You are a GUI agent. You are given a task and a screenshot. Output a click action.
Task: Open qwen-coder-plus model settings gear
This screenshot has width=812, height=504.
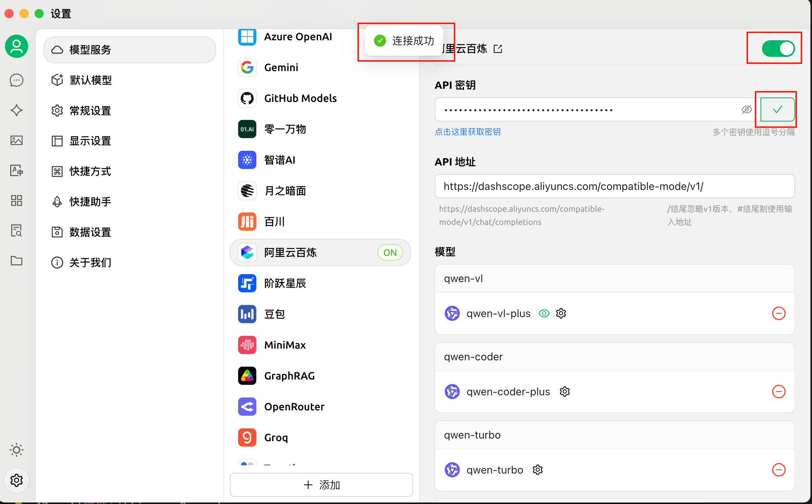point(565,392)
